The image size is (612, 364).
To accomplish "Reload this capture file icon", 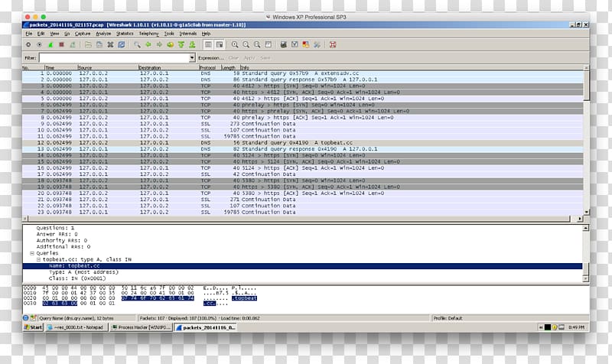I will (x=122, y=45).
